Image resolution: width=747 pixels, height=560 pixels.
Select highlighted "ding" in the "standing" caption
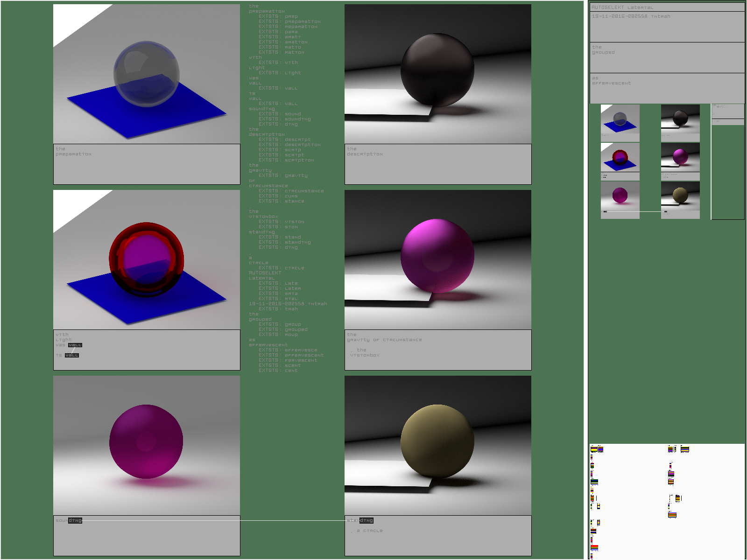pyautogui.click(x=366, y=520)
